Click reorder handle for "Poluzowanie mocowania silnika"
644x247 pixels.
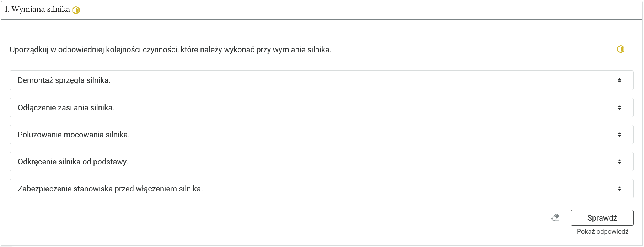pos(619,135)
